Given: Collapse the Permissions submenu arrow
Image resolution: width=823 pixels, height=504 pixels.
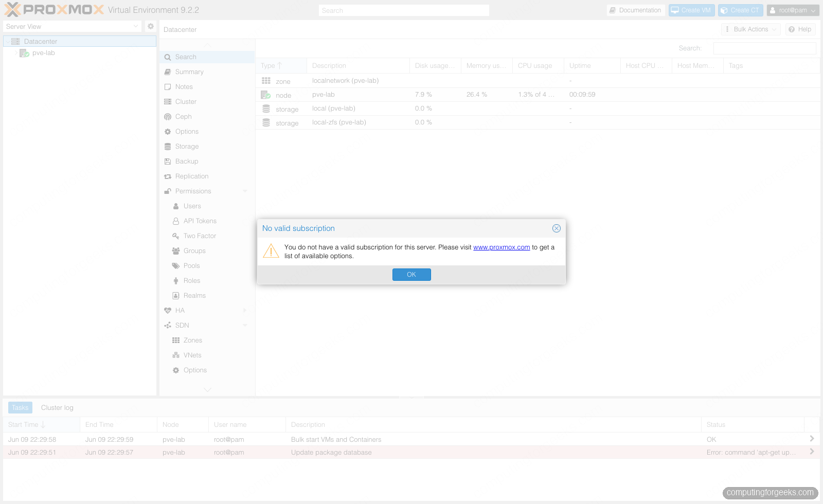Looking at the screenshot, I should [x=245, y=191].
